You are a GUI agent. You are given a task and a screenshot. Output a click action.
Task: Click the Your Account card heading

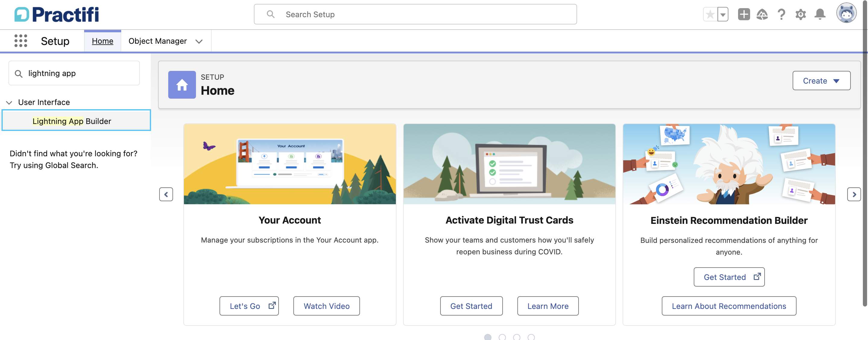(x=290, y=220)
